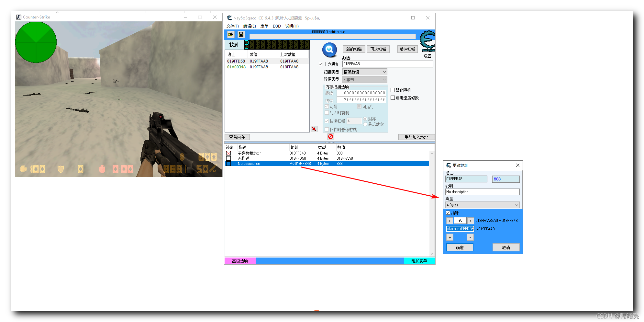Copy selected addresses with red arrow icon
Viewport: 644px width, 322px height.
pos(314,129)
